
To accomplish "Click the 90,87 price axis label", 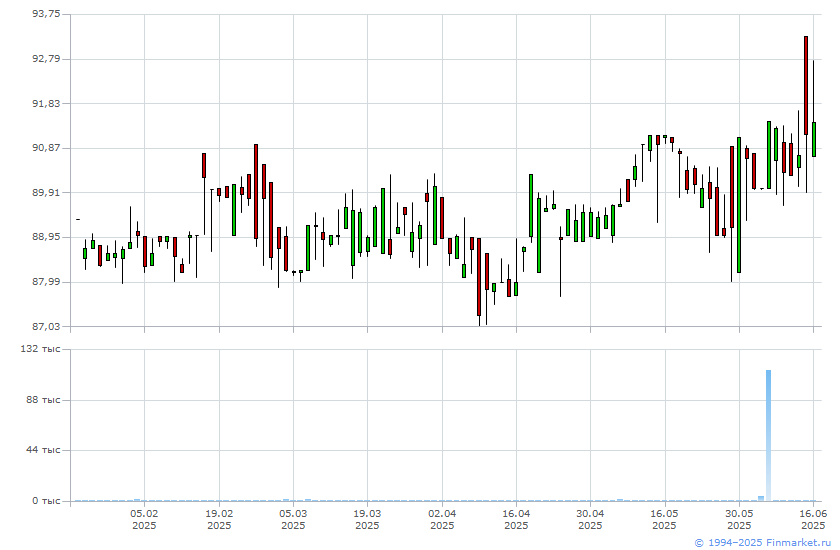I will [46, 148].
